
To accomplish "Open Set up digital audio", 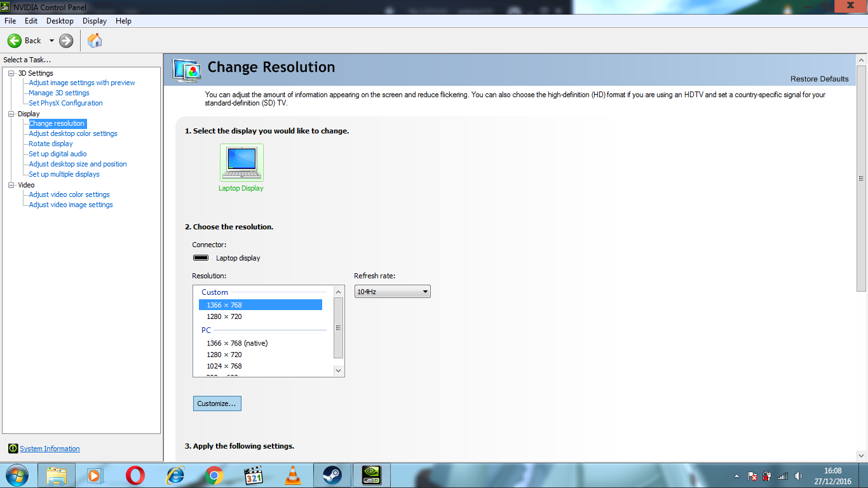I will [58, 154].
